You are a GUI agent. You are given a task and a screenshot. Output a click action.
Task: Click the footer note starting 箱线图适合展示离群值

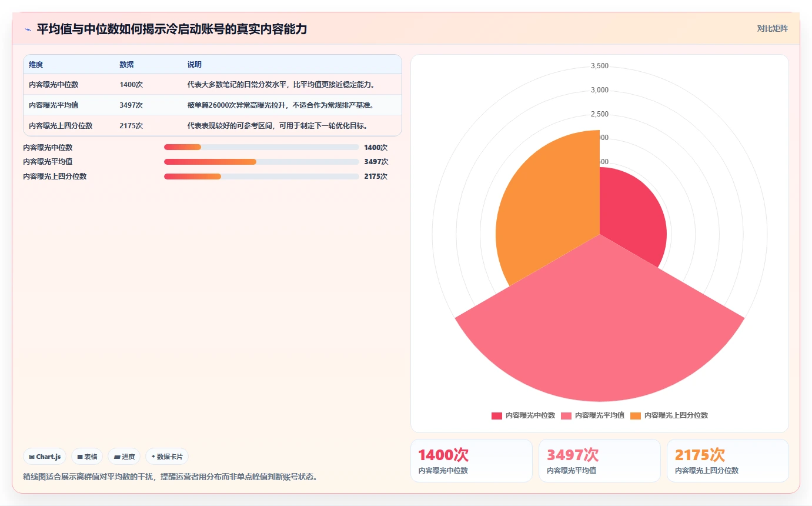coord(171,477)
